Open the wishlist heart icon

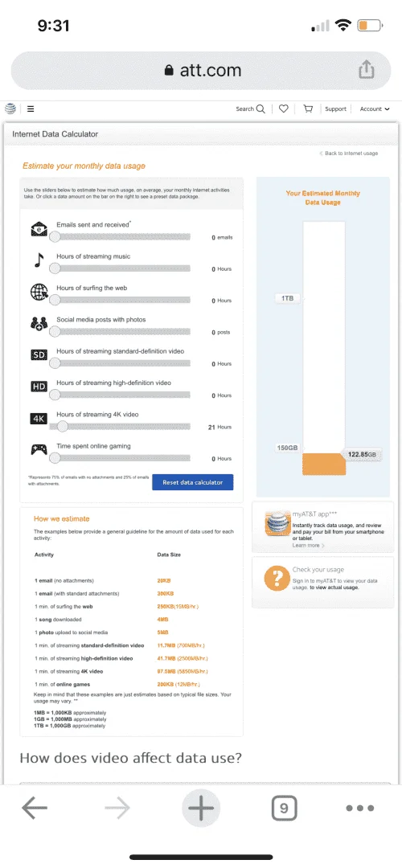click(x=284, y=109)
